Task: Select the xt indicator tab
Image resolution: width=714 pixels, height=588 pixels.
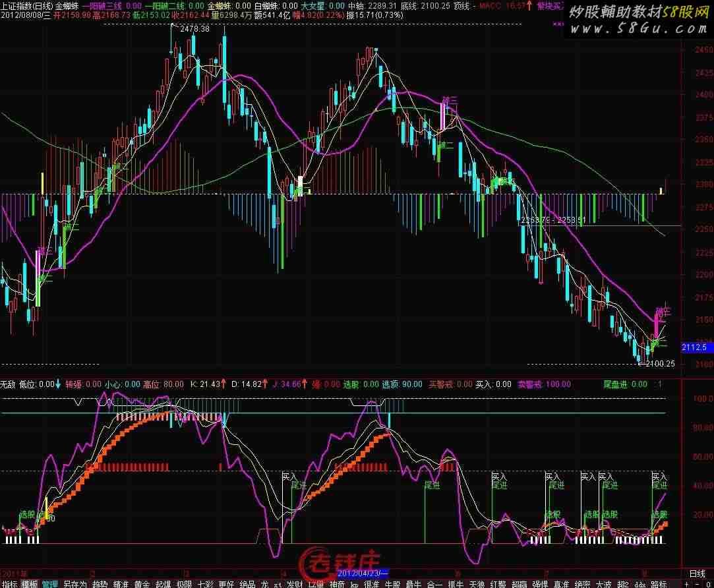Action: pos(277,584)
